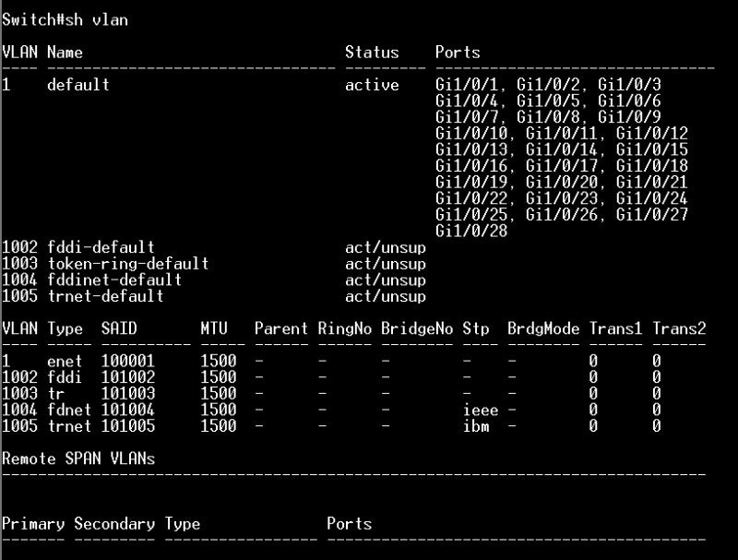Select port 'Gi1/0/3'
Image resolution: width=738 pixels, height=560 pixels.
coord(629,85)
